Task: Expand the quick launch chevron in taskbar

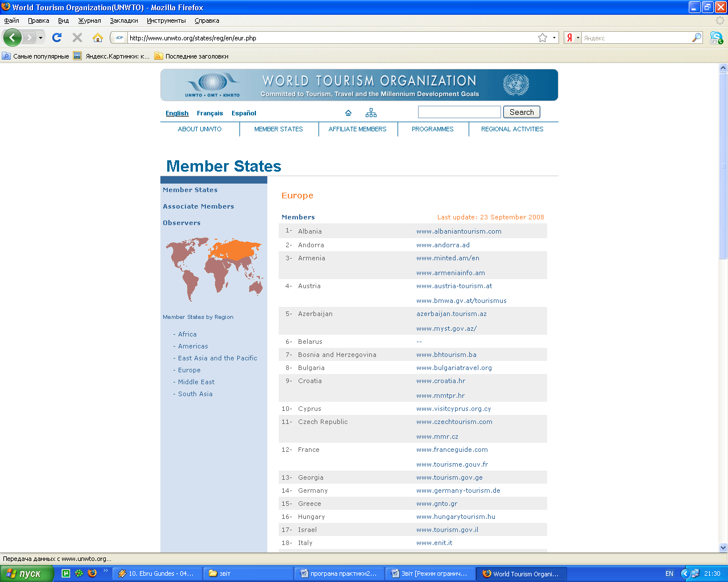Action: point(105,571)
